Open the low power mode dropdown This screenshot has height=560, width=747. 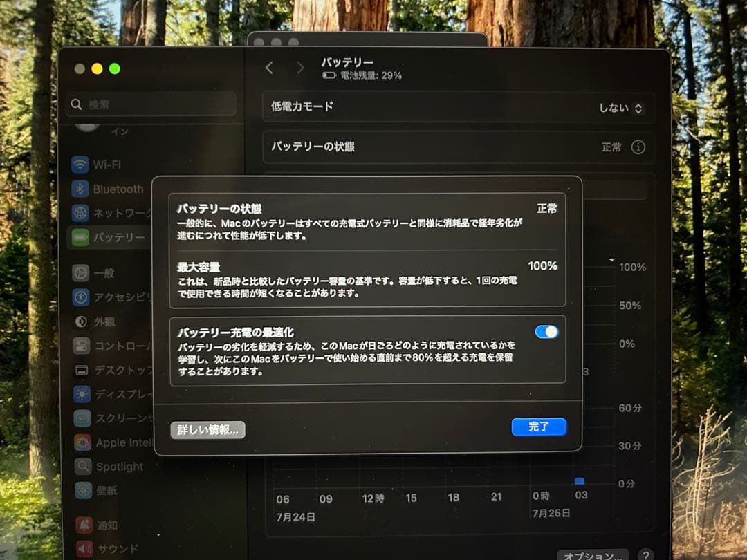(x=621, y=109)
